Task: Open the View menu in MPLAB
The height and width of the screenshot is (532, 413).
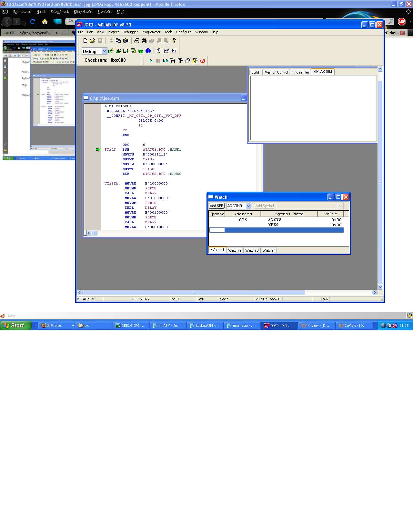Action: click(100, 32)
